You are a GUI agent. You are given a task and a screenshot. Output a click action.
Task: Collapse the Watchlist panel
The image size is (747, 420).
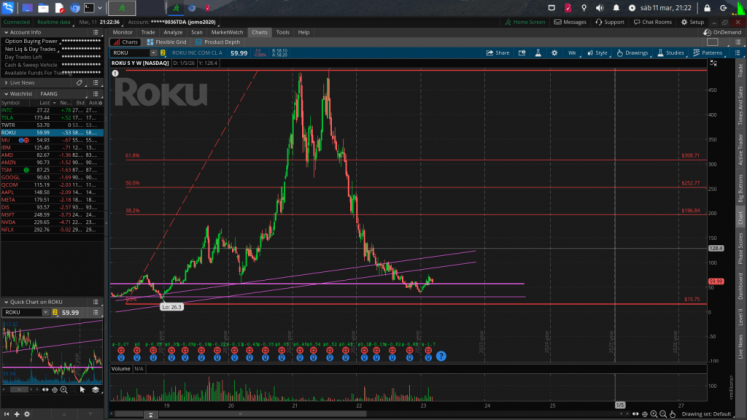click(6, 94)
